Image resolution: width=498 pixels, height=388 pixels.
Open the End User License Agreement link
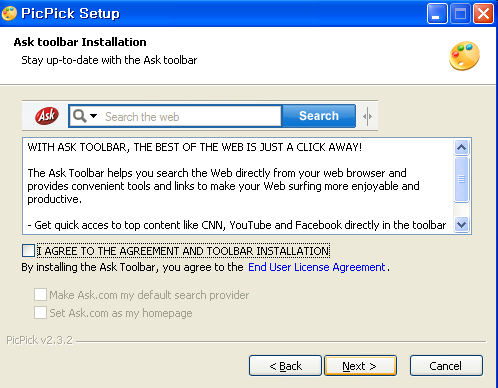pos(317,267)
